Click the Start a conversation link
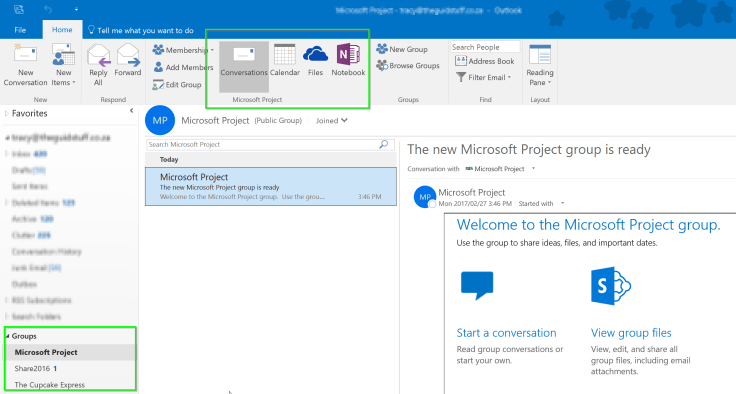736x394 pixels. pyautogui.click(x=506, y=333)
